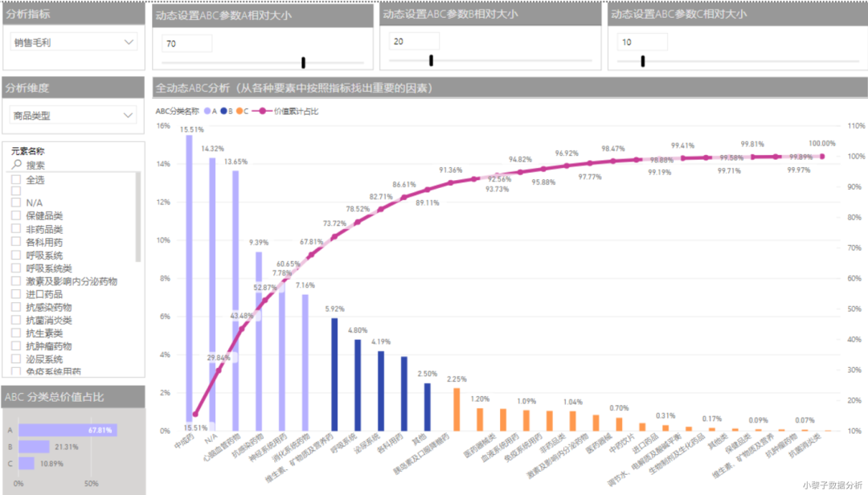Open the 销售毛利 analysis metric dropdown
The height and width of the screenshot is (495, 868).
(74, 42)
